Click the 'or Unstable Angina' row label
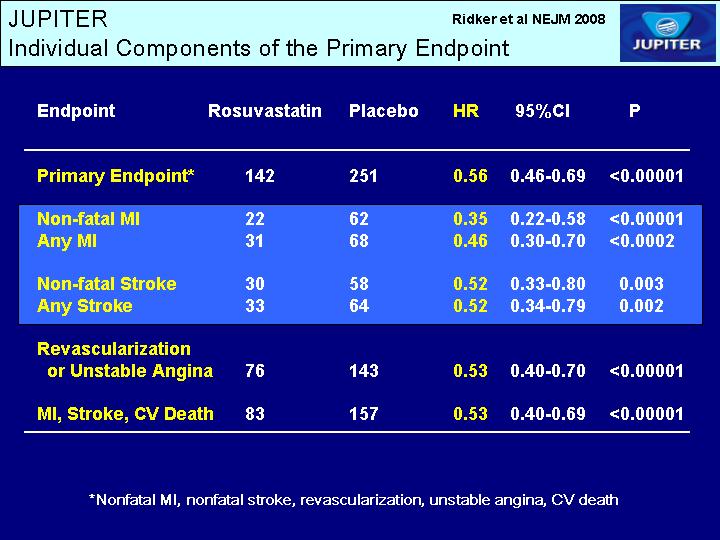Viewport: 720px width, 540px height. pos(130,371)
